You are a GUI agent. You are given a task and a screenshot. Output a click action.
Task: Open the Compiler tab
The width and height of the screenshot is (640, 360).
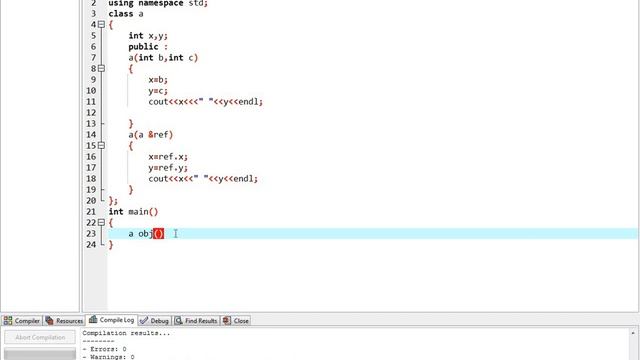point(22,321)
